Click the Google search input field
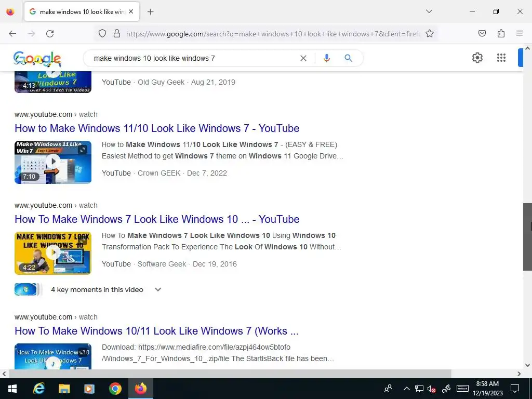The width and height of the screenshot is (532, 399). (193, 58)
